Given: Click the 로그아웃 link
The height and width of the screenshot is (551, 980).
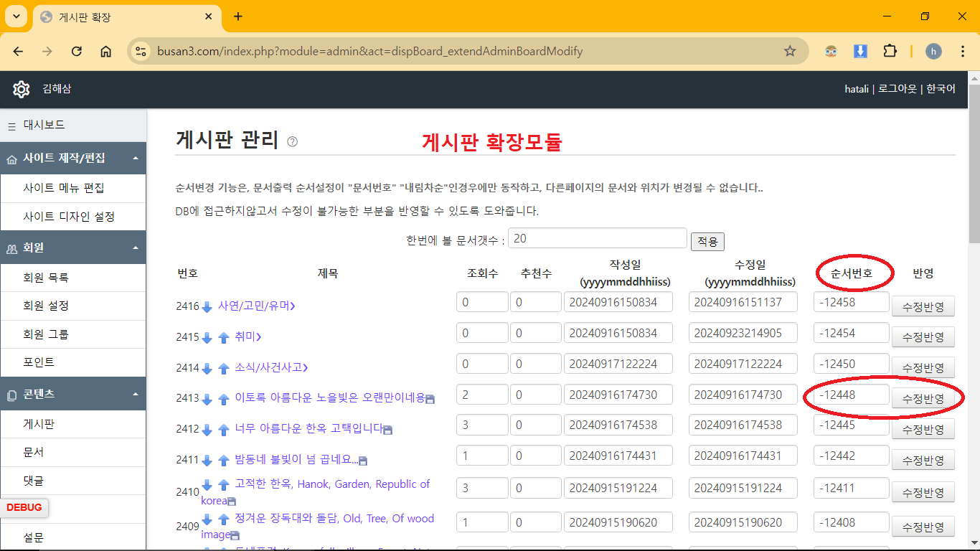Looking at the screenshot, I should pyautogui.click(x=897, y=89).
